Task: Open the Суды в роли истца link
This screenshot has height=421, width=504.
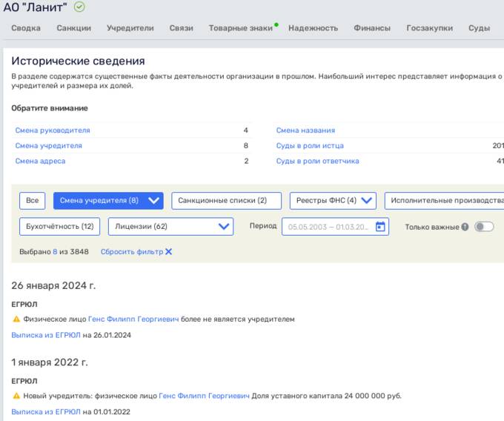Action: (x=310, y=146)
